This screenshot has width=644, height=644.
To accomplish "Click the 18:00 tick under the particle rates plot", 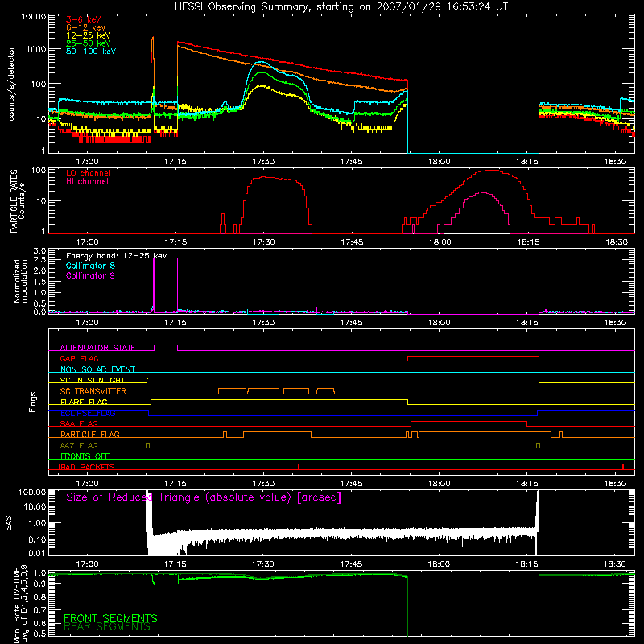I will click(x=440, y=242).
